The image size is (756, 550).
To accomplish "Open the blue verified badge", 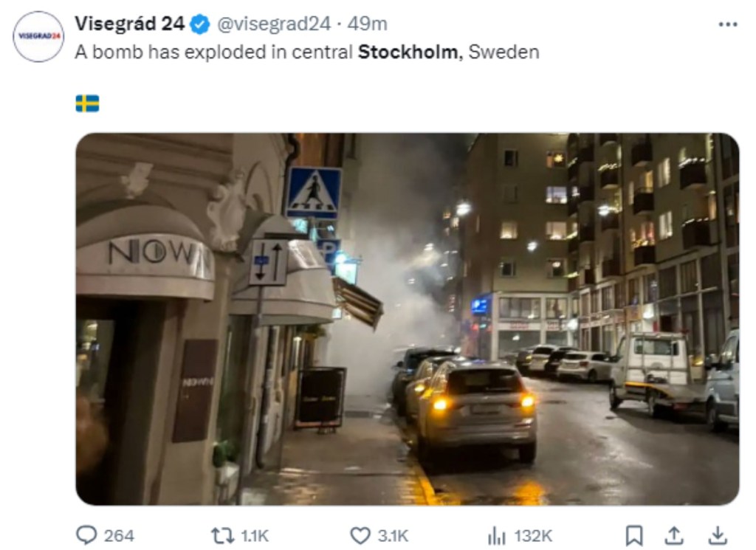I will (199, 24).
